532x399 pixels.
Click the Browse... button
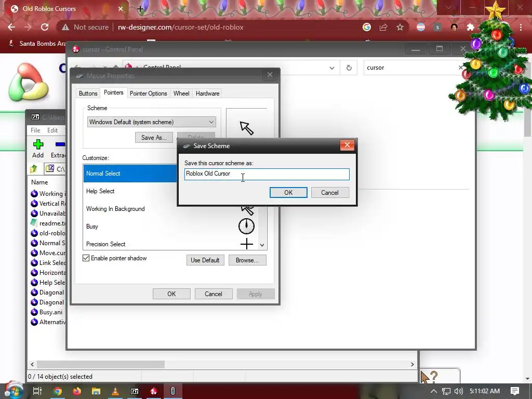[247, 260]
